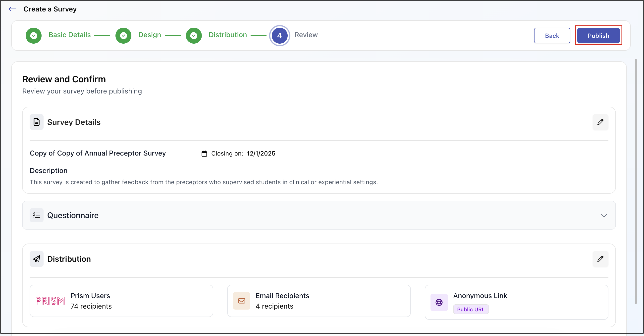The image size is (644, 336).
Task: Edit Distribution section with pencil icon
Action: [600, 259]
